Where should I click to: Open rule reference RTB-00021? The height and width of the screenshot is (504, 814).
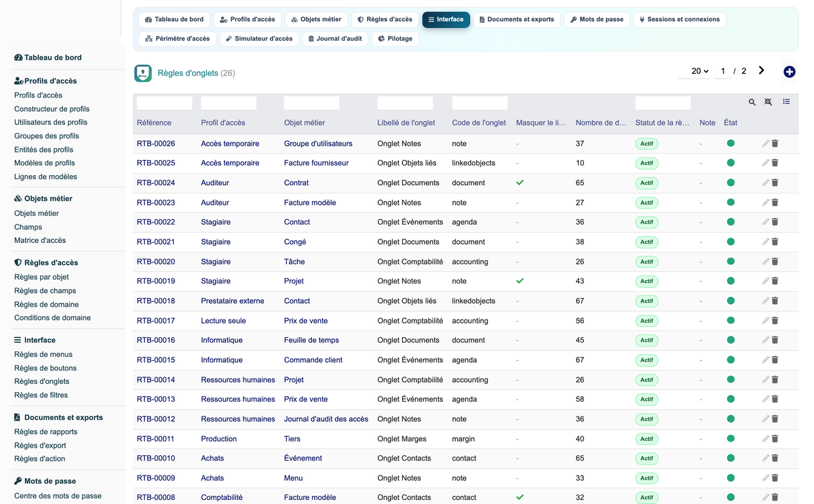click(156, 241)
